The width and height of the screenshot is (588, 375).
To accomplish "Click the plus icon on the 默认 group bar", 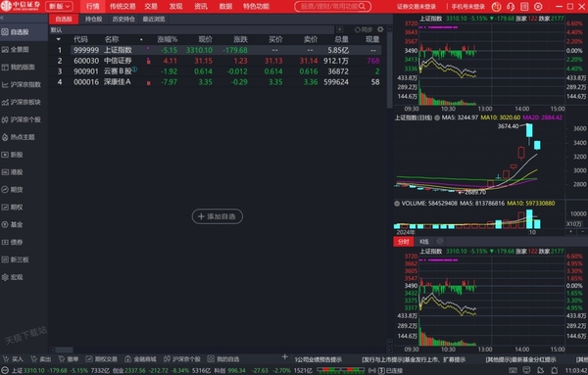I will pyautogui.click(x=339, y=29).
